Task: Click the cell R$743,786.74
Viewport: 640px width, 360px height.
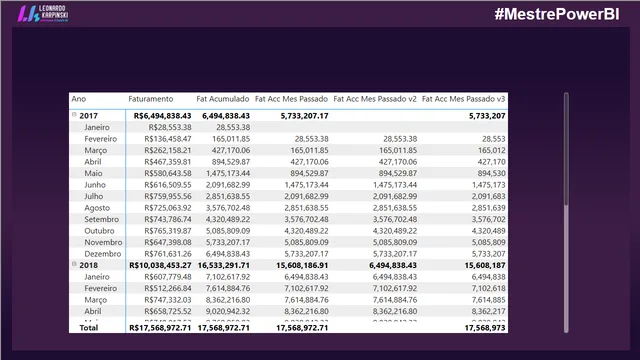Action: 168,219
